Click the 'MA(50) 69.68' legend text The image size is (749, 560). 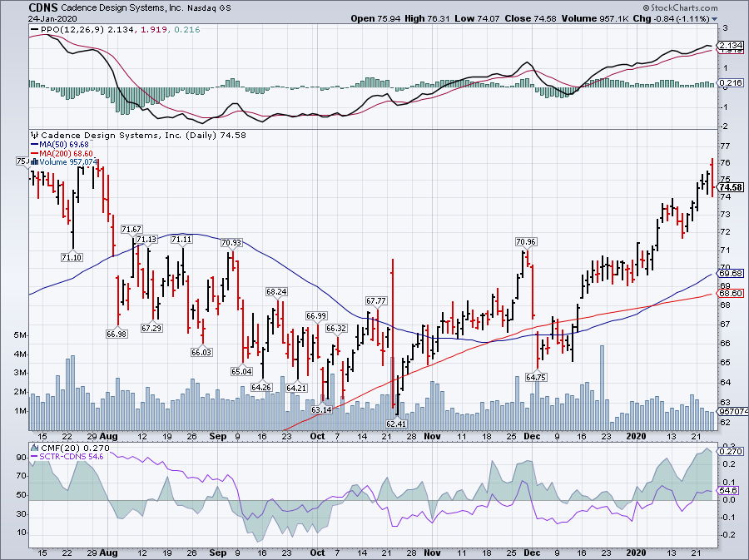pyautogui.click(x=64, y=144)
